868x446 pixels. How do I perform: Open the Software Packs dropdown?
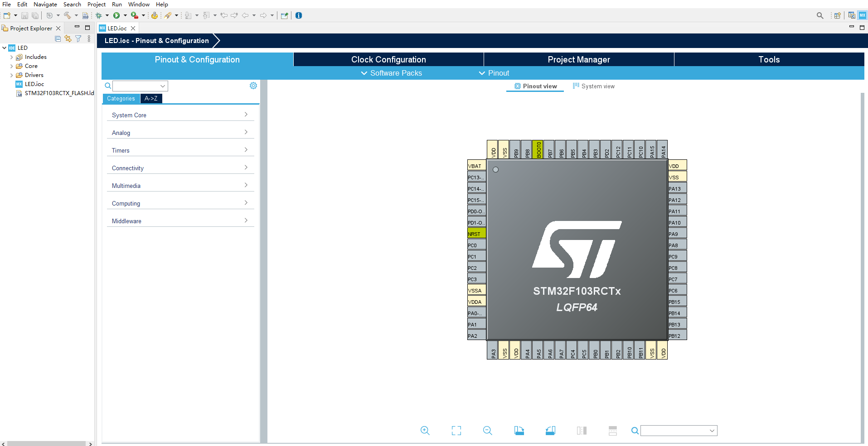click(391, 73)
